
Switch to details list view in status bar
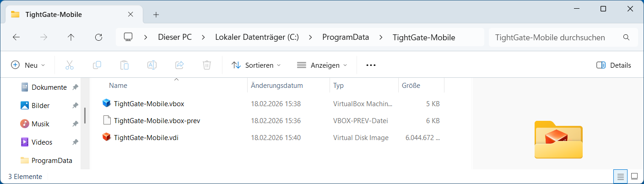point(620,176)
